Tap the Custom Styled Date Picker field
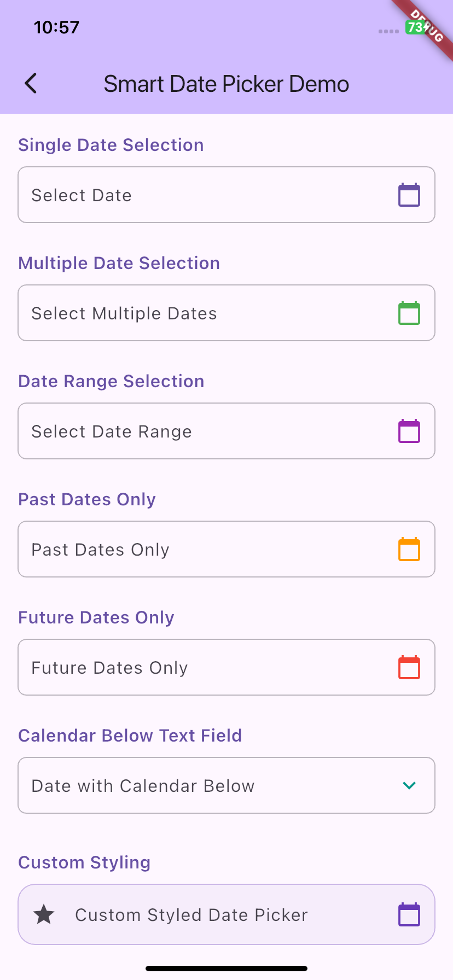 [226, 914]
